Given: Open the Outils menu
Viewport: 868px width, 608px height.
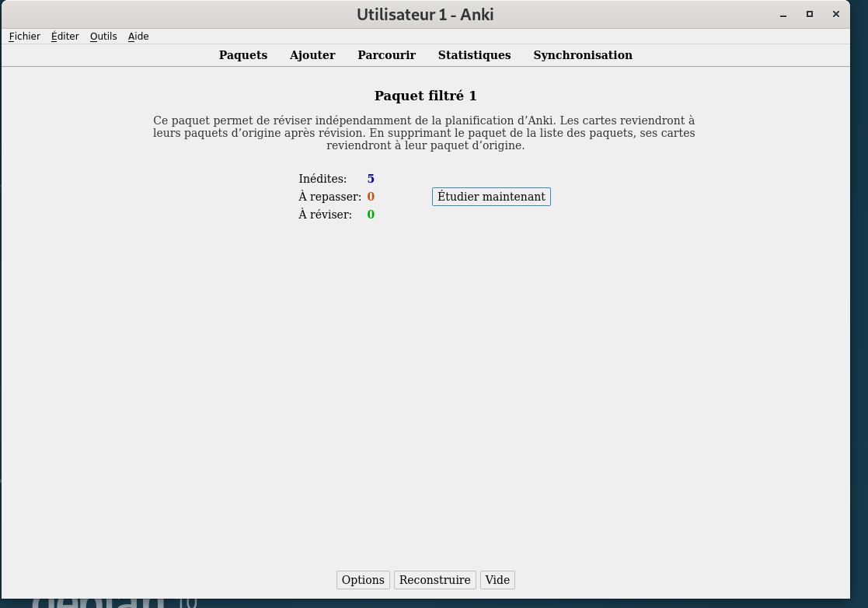Looking at the screenshot, I should point(103,37).
